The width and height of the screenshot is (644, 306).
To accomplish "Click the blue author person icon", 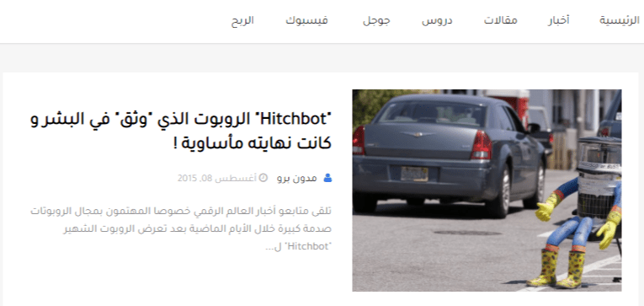I will click(327, 178).
